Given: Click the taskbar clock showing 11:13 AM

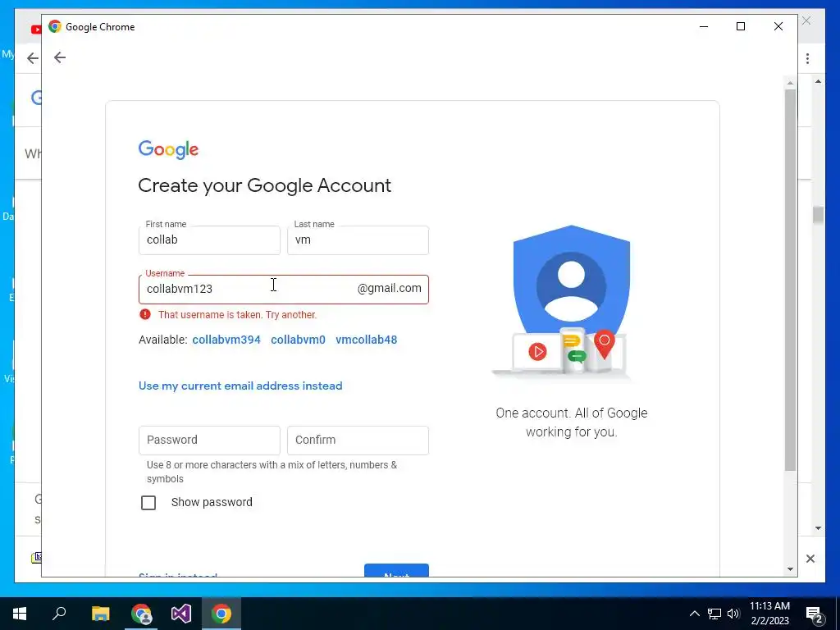Looking at the screenshot, I should pos(769,614).
